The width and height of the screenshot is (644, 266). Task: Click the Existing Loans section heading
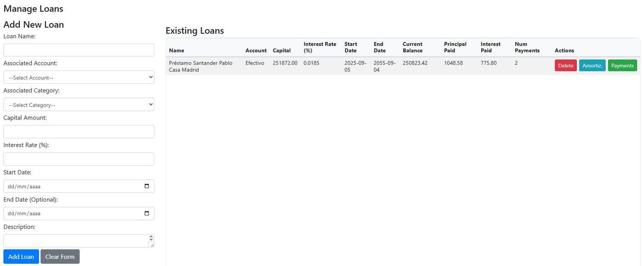coord(194,30)
